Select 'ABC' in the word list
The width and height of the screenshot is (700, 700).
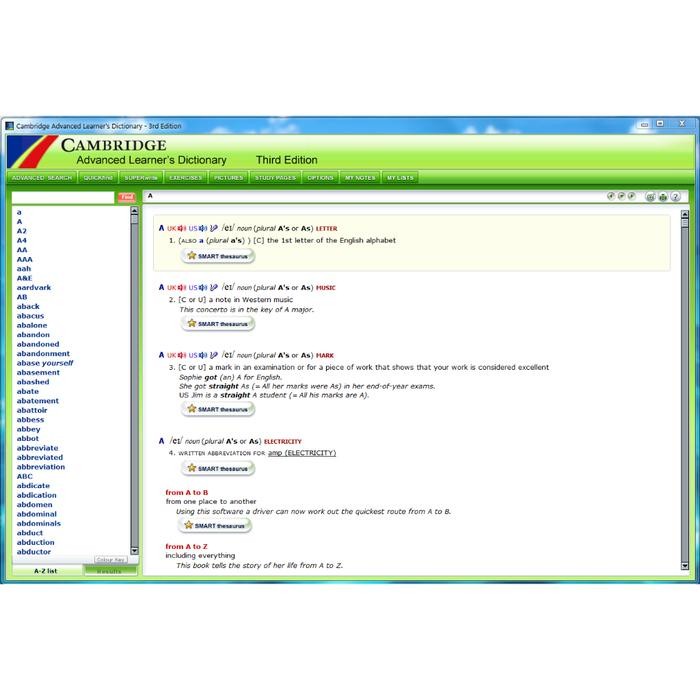(25, 476)
